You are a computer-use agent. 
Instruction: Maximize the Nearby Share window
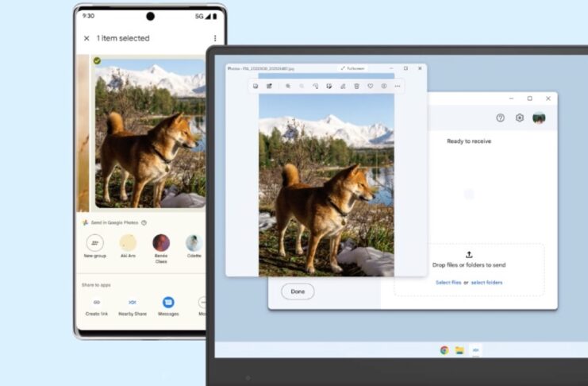[x=529, y=98]
